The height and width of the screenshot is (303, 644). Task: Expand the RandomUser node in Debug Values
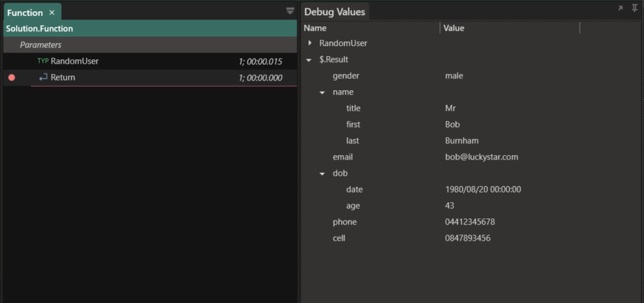310,43
